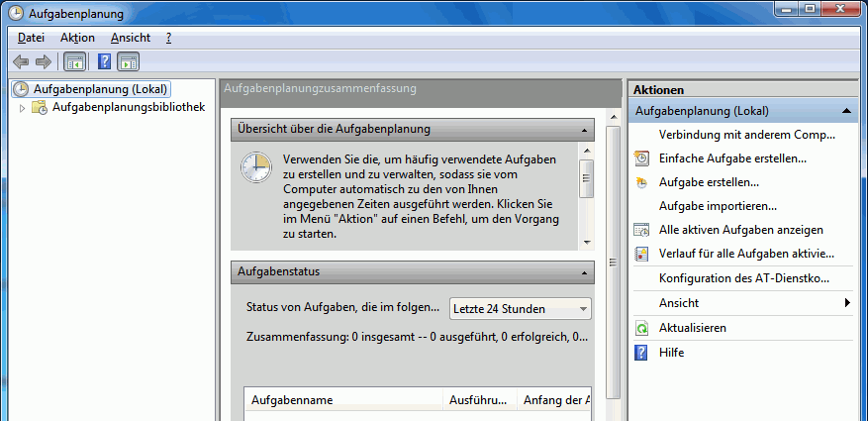Click the forward arrow toolbar icon

click(43, 61)
